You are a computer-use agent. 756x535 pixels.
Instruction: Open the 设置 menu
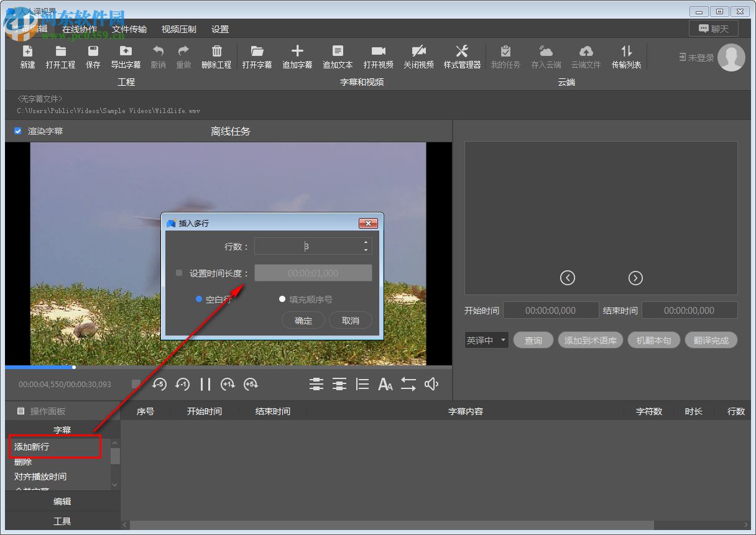[220, 29]
